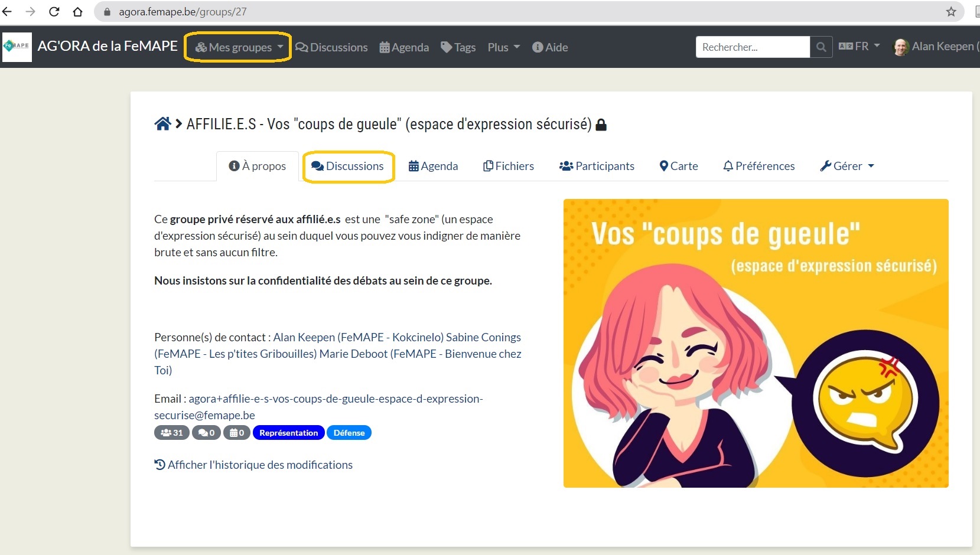
Task: Expand the Mes groupes dropdown
Action: (239, 47)
